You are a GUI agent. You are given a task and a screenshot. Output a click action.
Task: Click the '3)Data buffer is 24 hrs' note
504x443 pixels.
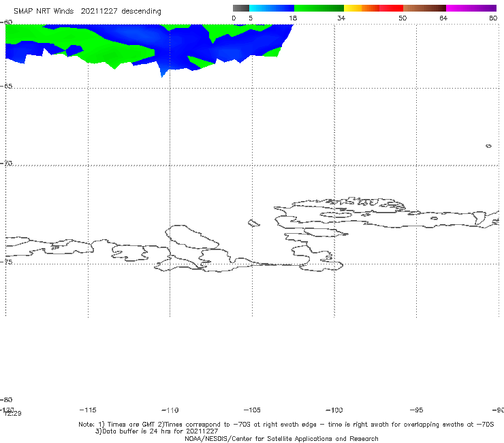[x=157, y=431]
